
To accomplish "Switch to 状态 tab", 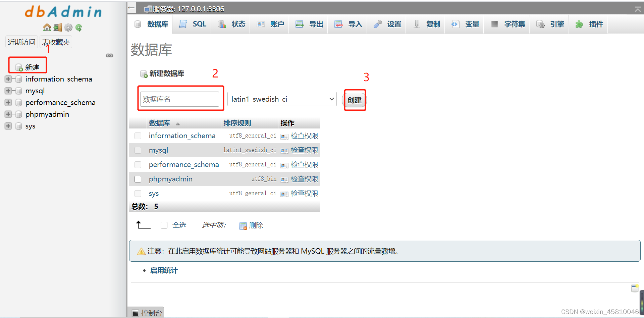I will click(231, 24).
